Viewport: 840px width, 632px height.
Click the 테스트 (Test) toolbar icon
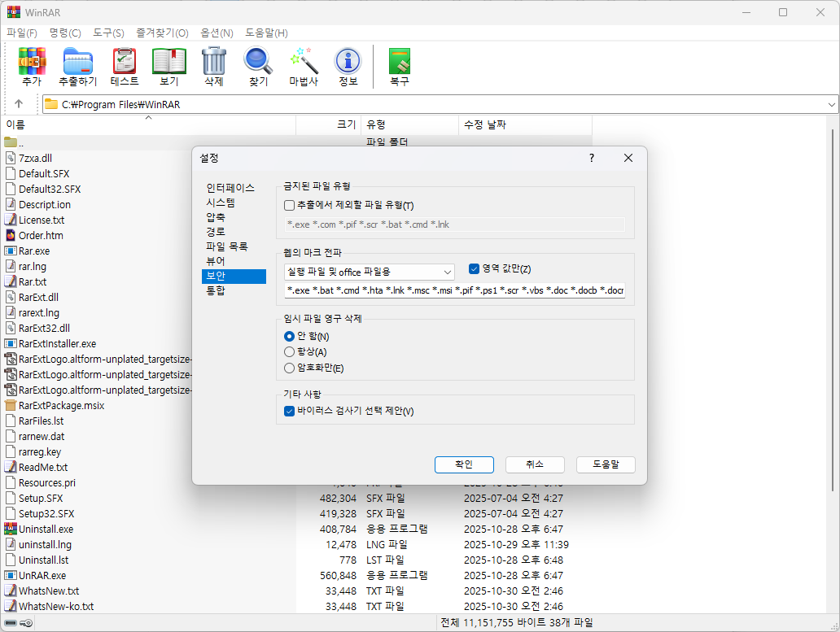[125, 61]
